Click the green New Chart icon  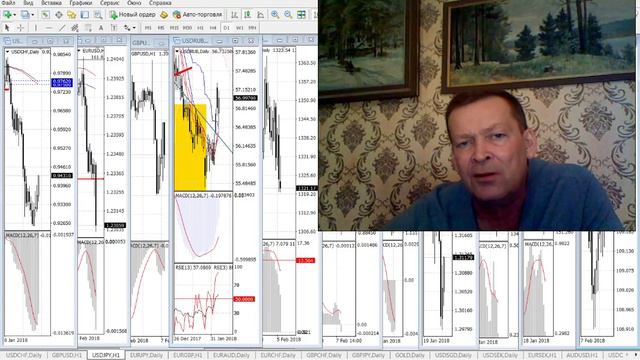pos(7,15)
